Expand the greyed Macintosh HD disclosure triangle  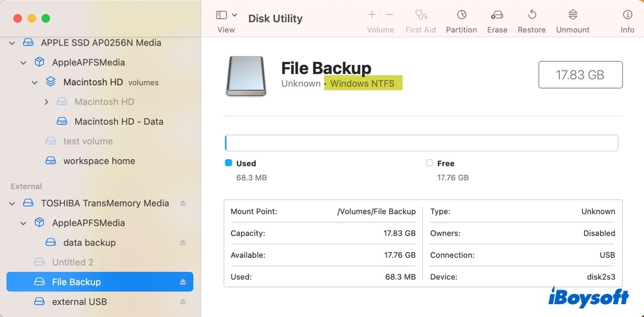tap(46, 102)
